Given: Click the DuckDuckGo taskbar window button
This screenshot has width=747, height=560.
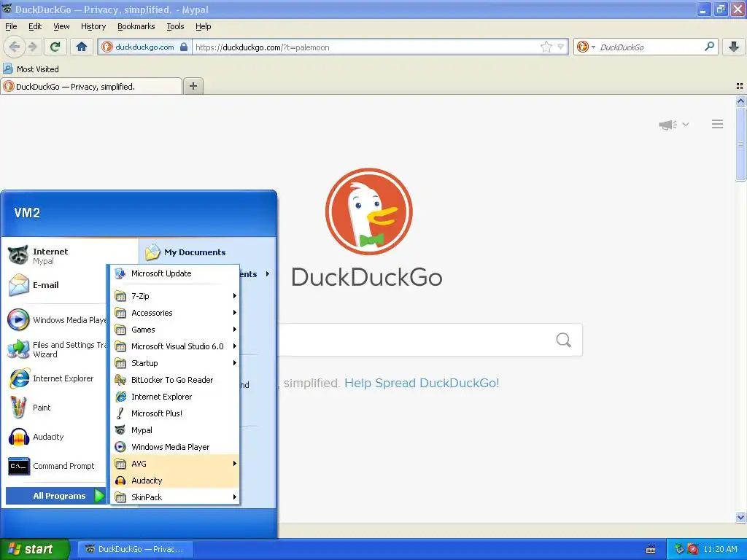Looking at the screenshot, I should 135,549.
